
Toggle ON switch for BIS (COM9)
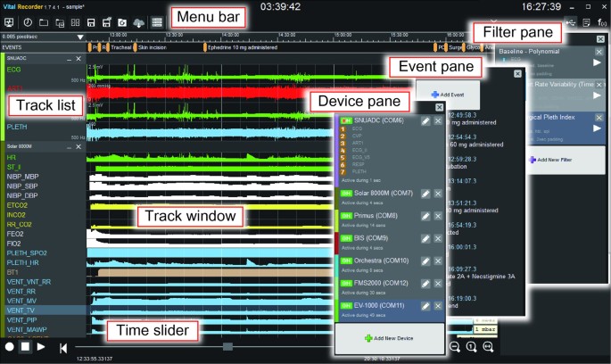[345, 238]
